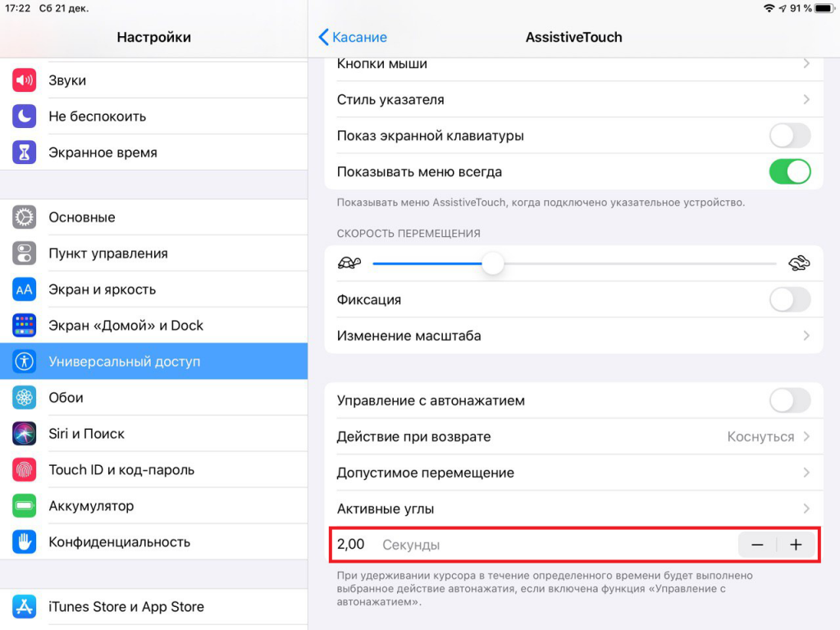Tap the green Battery icon

tap(25, 506)
